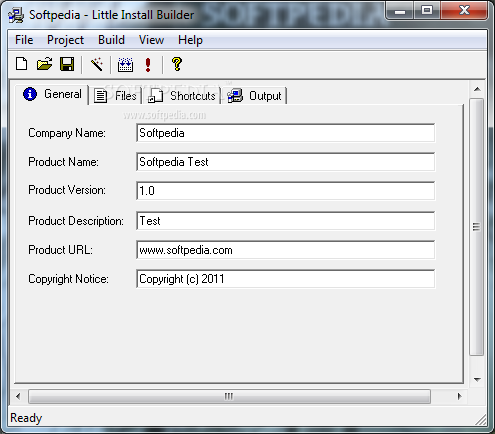Click the application icon in title bar
This screenshot has height=434, width=495.
click(16, 15)
